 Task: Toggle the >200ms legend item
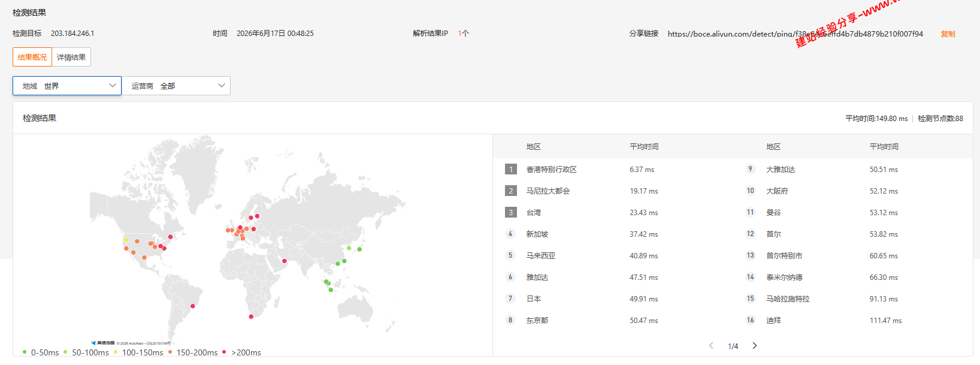click(241, 352)
